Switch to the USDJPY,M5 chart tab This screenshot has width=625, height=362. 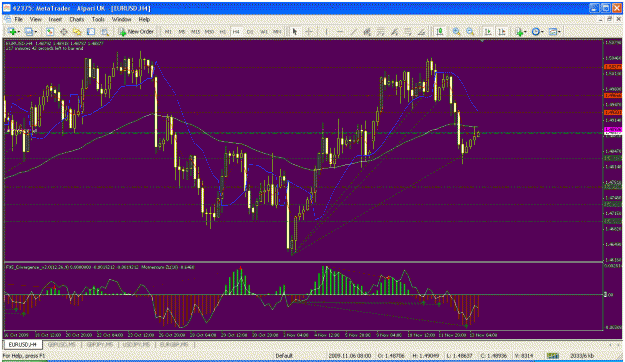point(136,344)
